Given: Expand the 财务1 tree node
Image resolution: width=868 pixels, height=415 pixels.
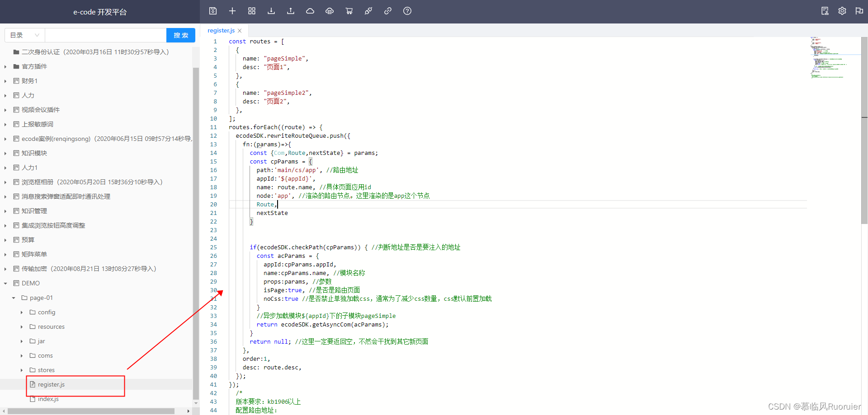Looking at the screenshot, I should [5, 81].
